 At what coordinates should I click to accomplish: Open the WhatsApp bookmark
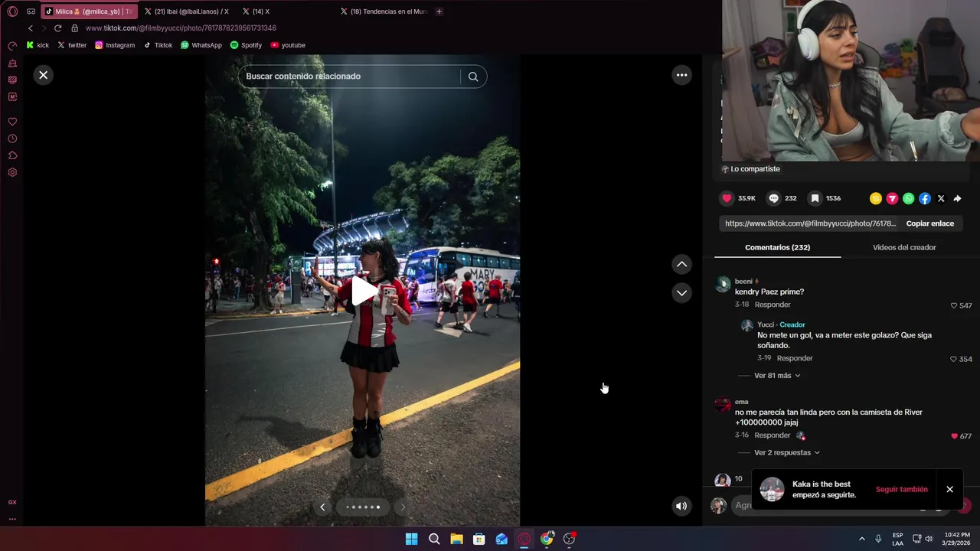click(x=201, y=45)
